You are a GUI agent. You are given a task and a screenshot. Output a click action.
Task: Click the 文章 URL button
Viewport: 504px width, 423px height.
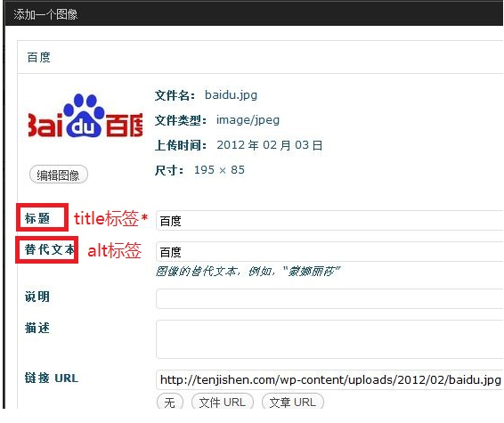tap(293, 402)
